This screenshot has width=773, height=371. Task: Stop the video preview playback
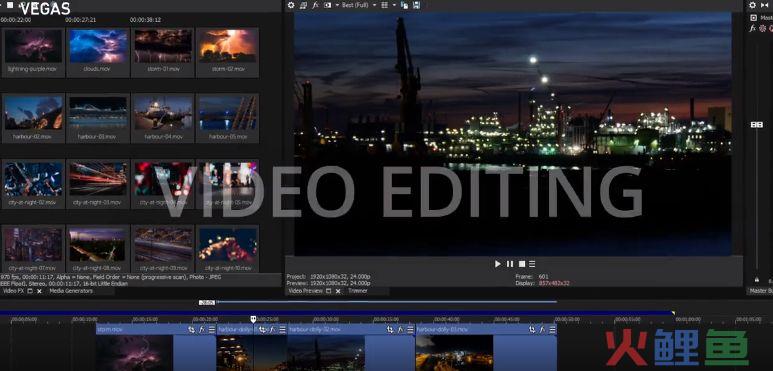522,264
